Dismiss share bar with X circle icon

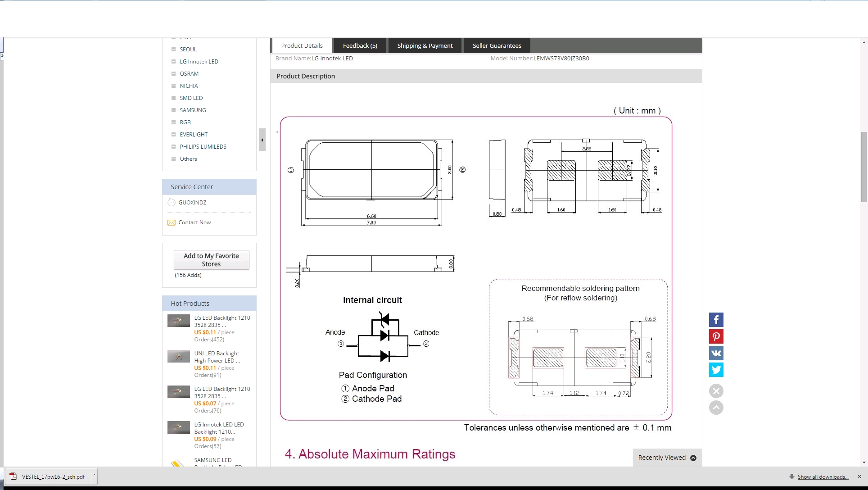[716, 391]
